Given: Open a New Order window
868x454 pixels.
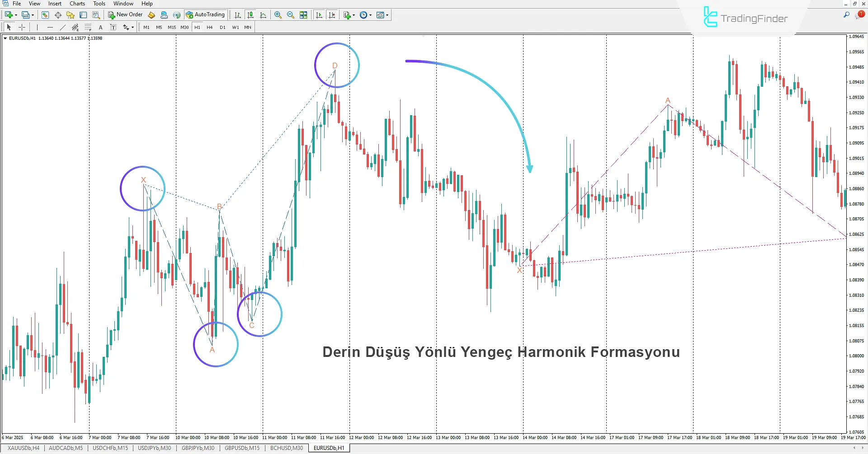Looking at the screenshot, I should (x=125, y=14).
